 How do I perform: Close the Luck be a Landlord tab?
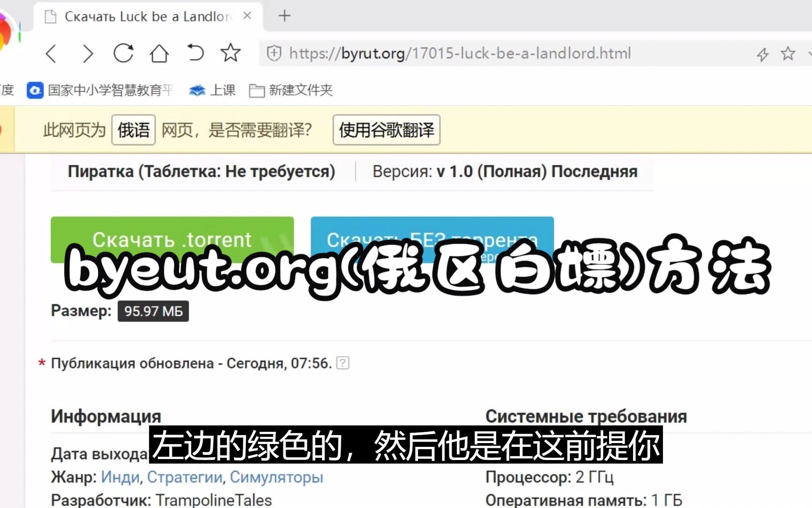click(247, 16)
